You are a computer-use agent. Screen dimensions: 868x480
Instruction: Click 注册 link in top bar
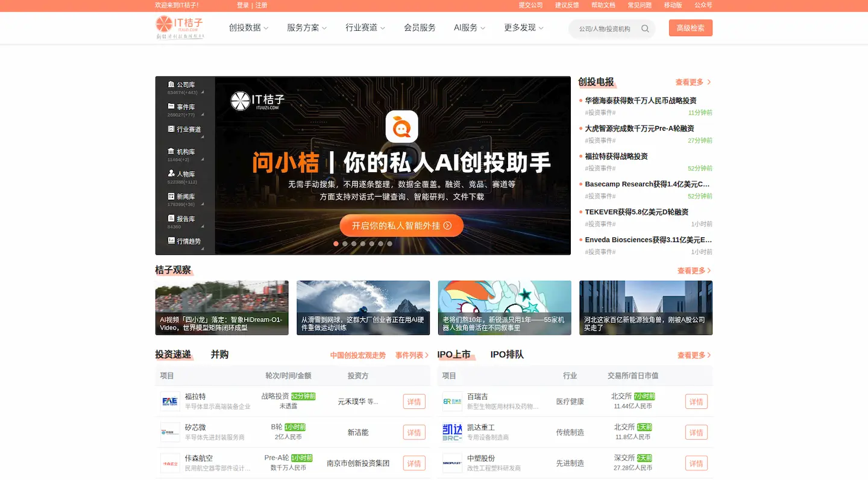261,5
